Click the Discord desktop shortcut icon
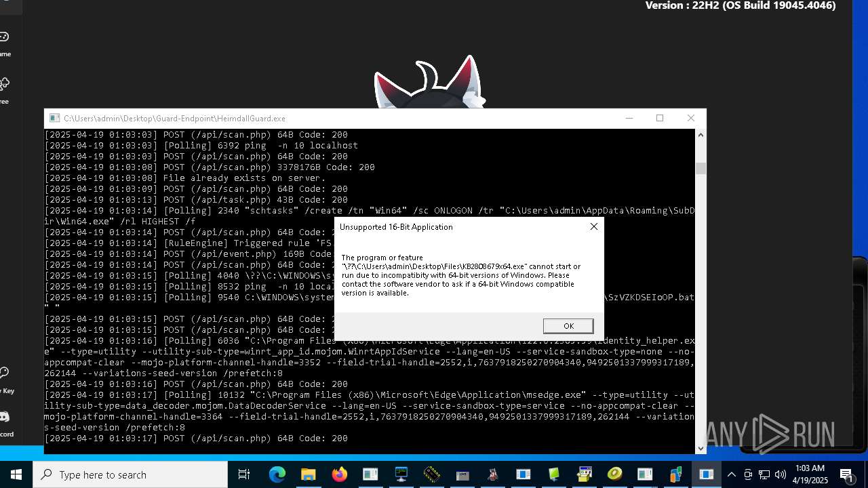 (x=4, y=417)
